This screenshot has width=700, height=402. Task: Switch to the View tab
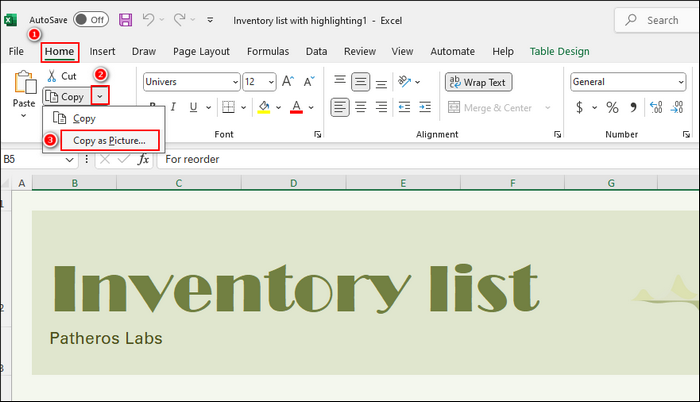pos(402,51)
